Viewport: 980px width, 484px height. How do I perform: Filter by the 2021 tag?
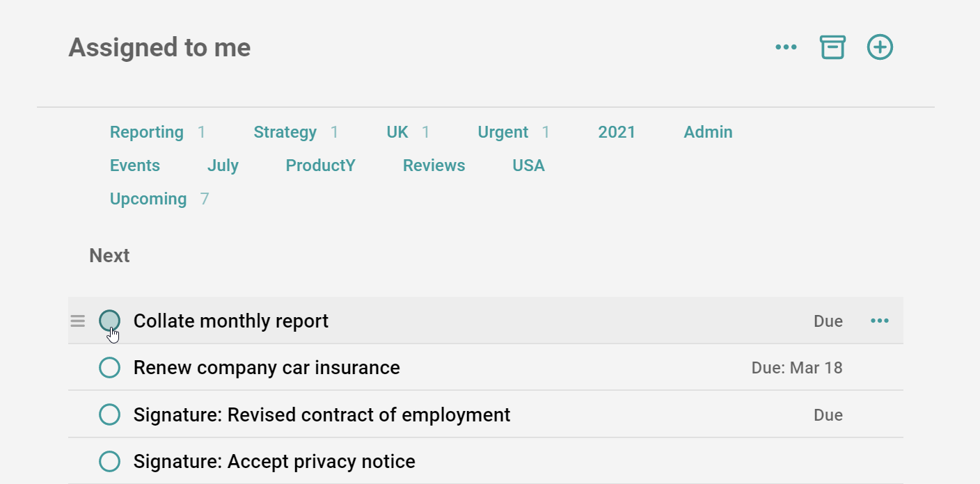coord(617,132)
